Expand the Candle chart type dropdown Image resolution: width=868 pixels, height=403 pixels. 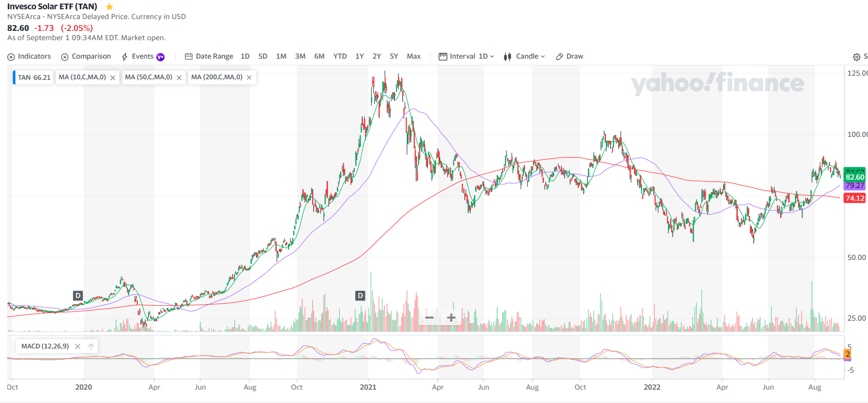click(x=525, y=57)
